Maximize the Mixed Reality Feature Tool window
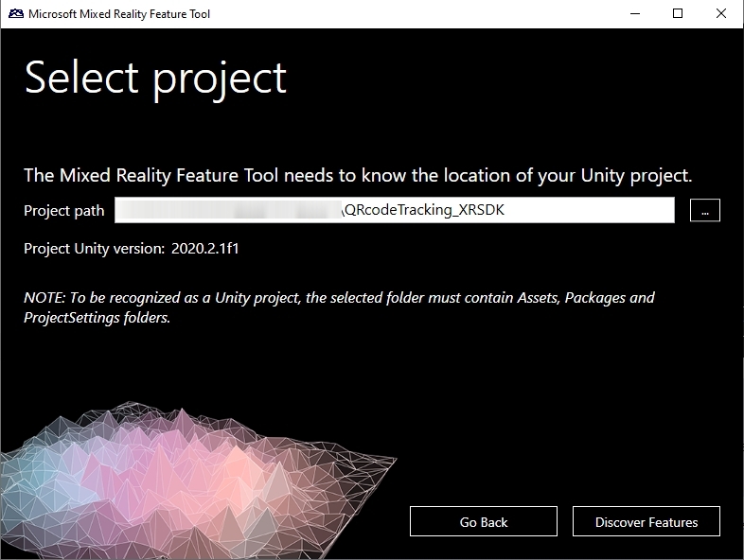 tap(678, 14)
